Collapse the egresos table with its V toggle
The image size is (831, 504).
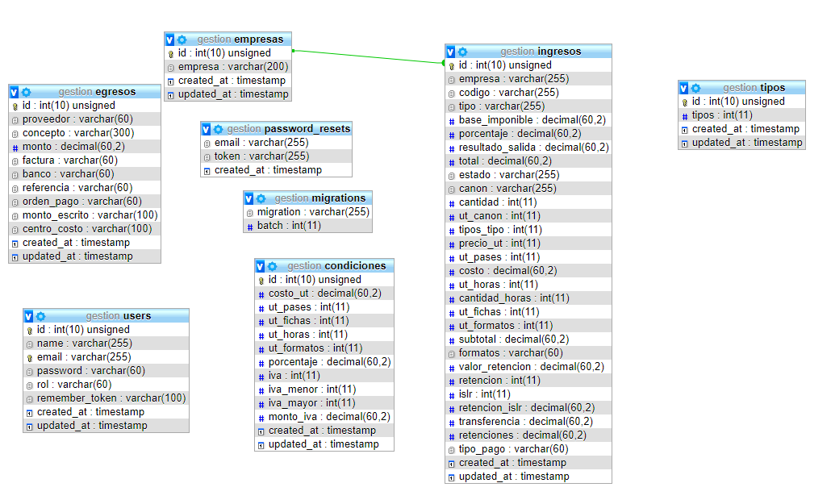click(x=15, y=92)
